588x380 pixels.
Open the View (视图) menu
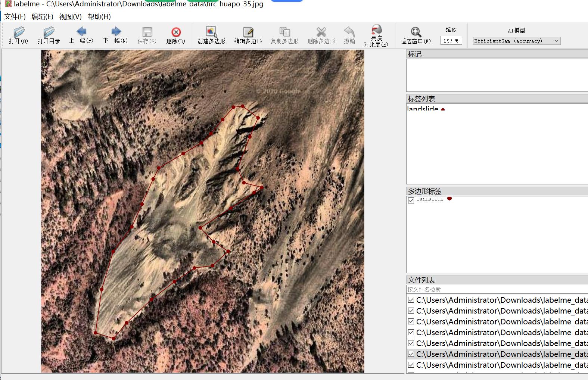70,16
